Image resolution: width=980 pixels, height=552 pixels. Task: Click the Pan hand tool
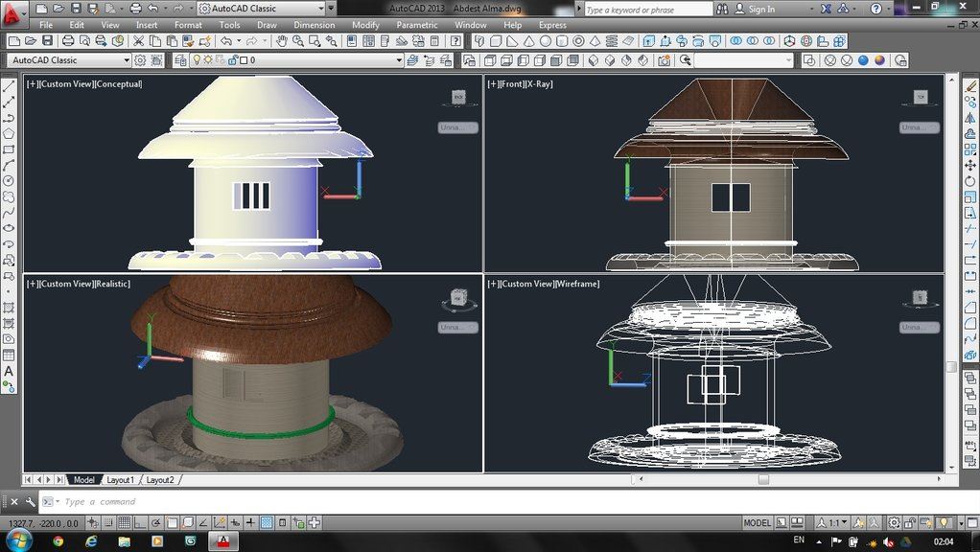[x=282, y=41]
